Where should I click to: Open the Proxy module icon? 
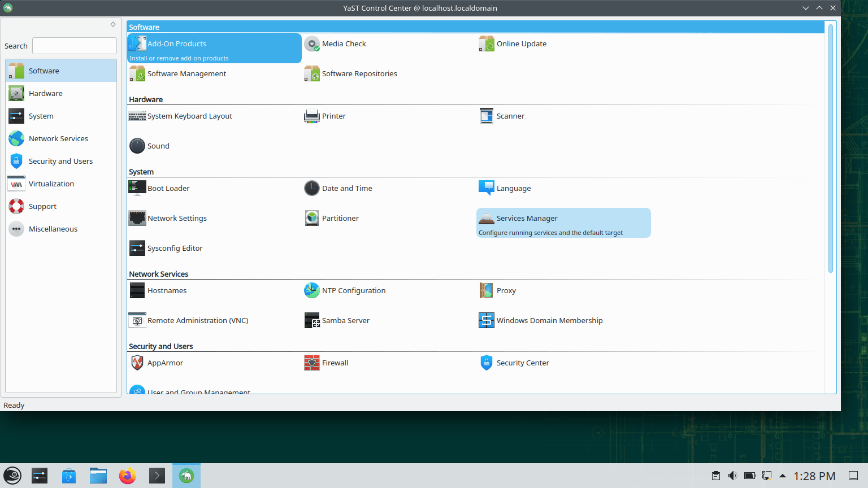[x=487, y=290]
